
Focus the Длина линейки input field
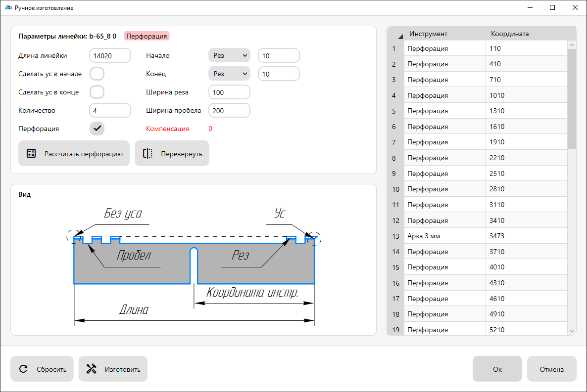tap(110, 56)
